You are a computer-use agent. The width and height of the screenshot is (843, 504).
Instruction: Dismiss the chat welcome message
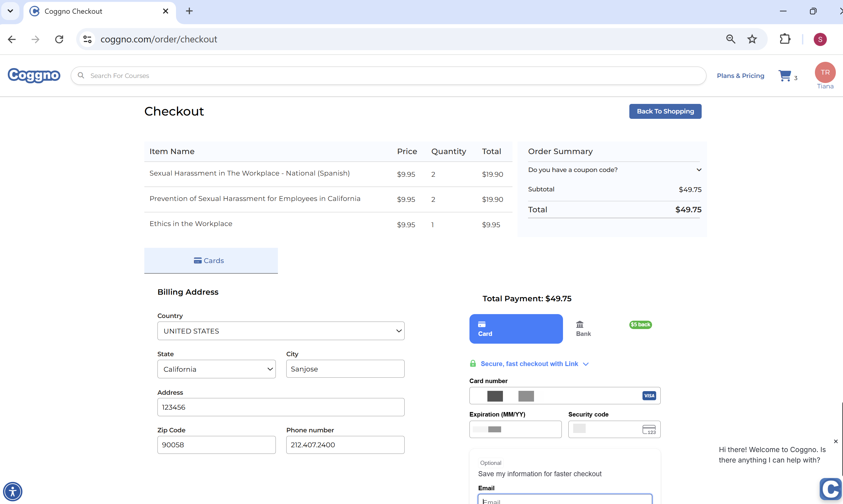pos(836,441)
